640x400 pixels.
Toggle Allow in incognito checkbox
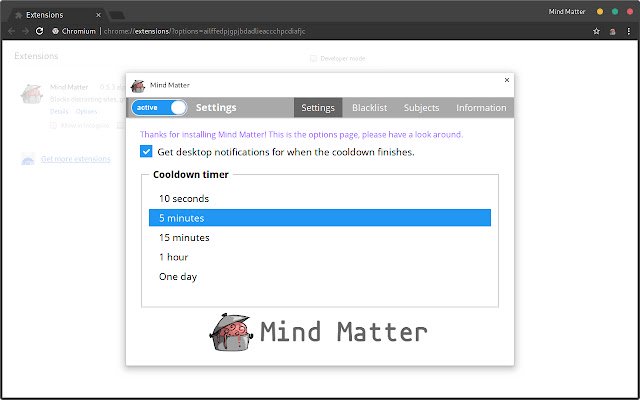pos(53,126)
